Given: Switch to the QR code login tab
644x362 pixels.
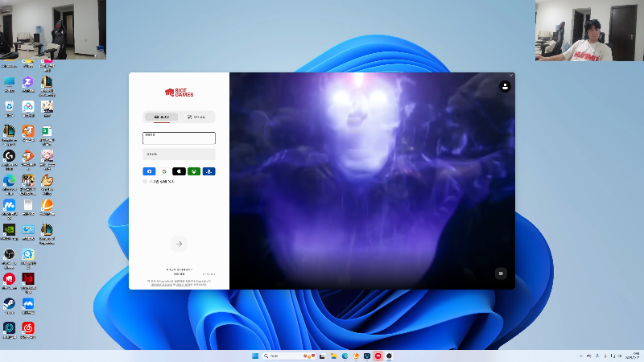Looking at the screenshot, I should point(196,117).
